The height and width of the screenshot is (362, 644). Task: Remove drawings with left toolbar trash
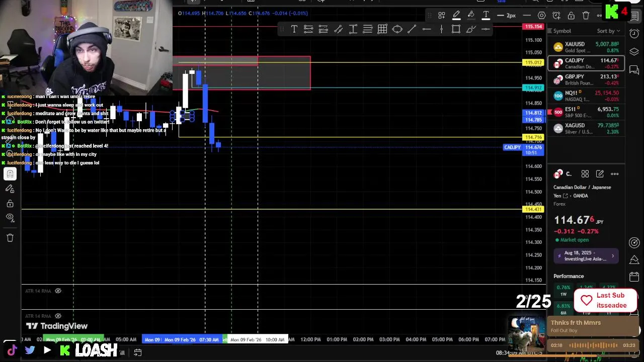click(x=10, y=238)
